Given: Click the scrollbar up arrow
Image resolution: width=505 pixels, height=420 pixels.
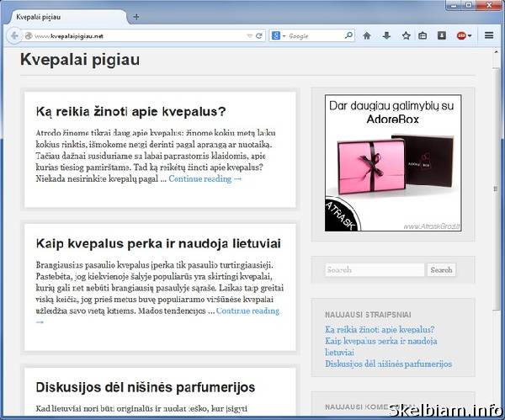Looking at the screenshot, I should 496,52.
